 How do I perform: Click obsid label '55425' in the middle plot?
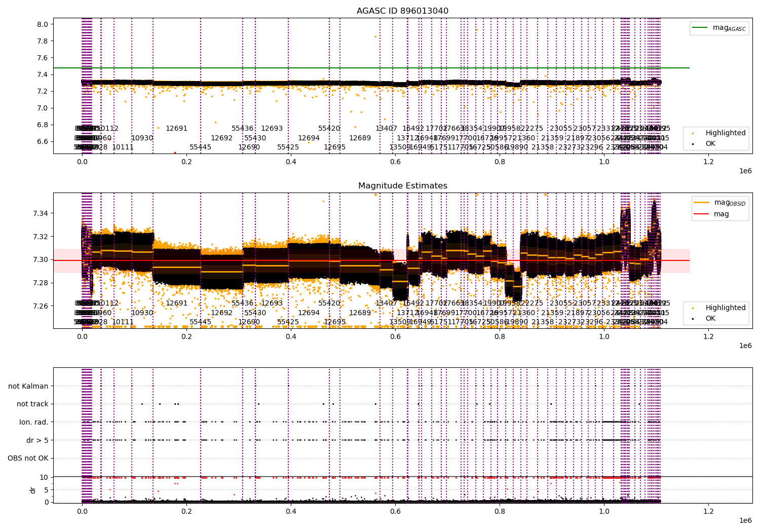pyautogui.click(x=288, y=322)
